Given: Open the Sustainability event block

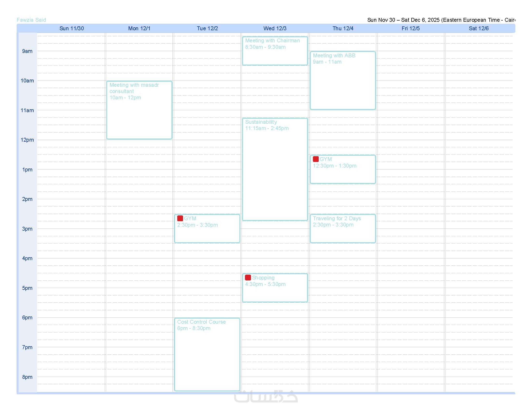Looking at the screenshot, I should 275,169.
